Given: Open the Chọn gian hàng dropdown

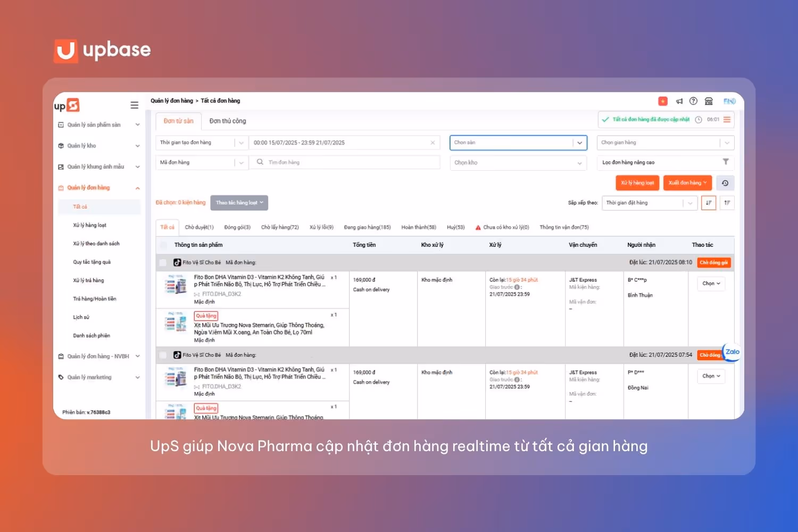Looking at the screenshot, I should [666, 143].
